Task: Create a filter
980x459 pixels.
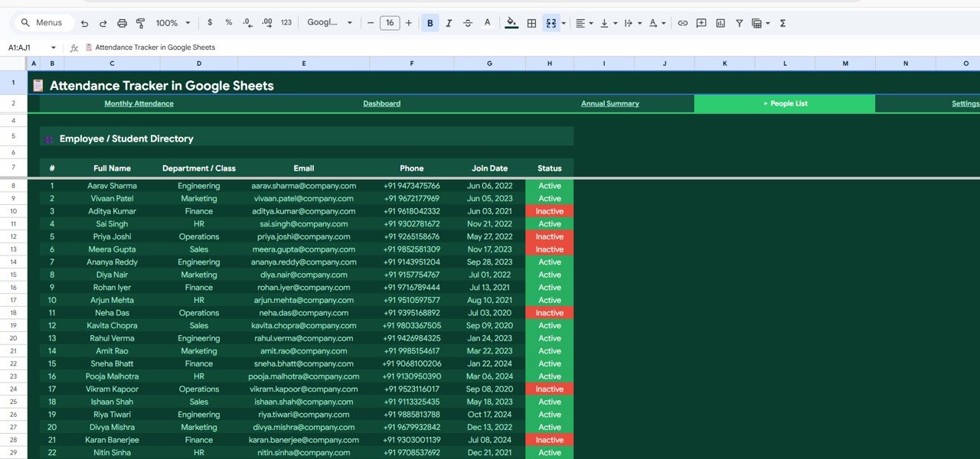Action: [739, 23]
